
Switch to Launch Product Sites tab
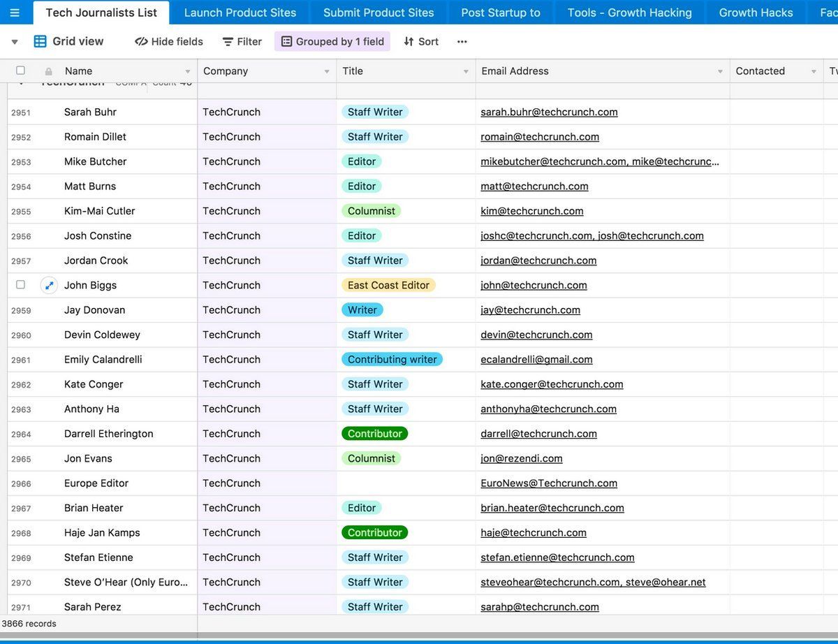tap(240, 13)
